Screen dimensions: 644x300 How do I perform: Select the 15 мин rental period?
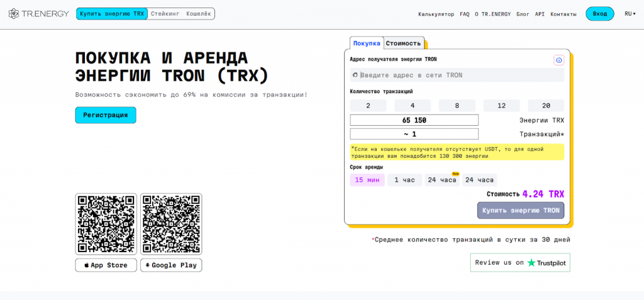[x=367, y=180]
